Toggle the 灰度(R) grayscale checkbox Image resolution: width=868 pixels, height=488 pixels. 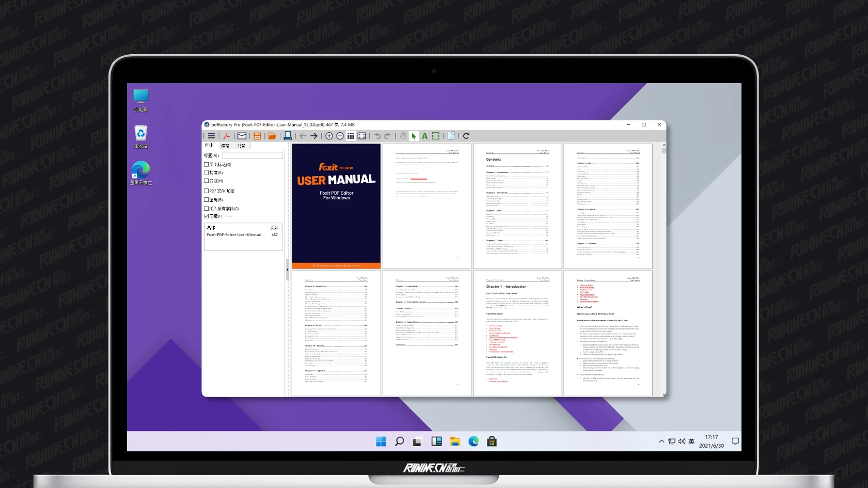207,172
